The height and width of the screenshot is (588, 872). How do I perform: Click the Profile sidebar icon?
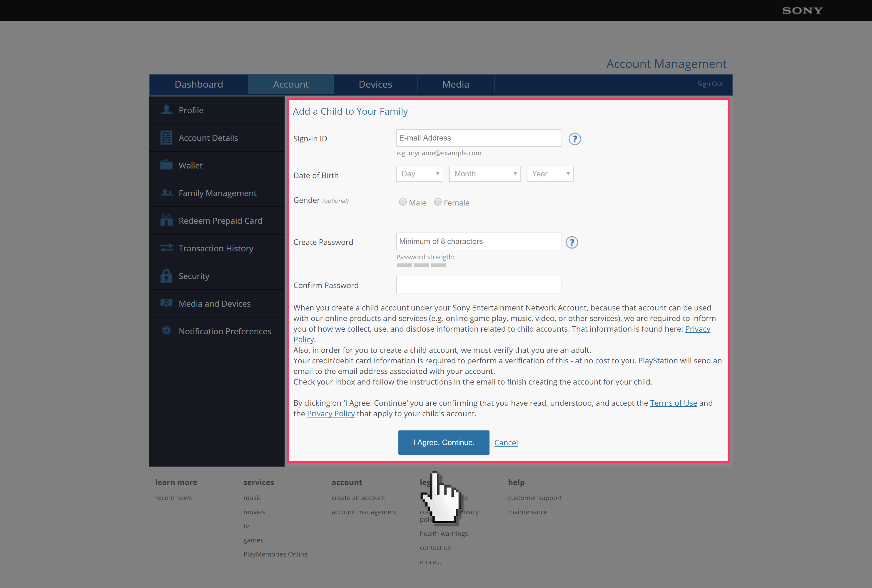167,110
